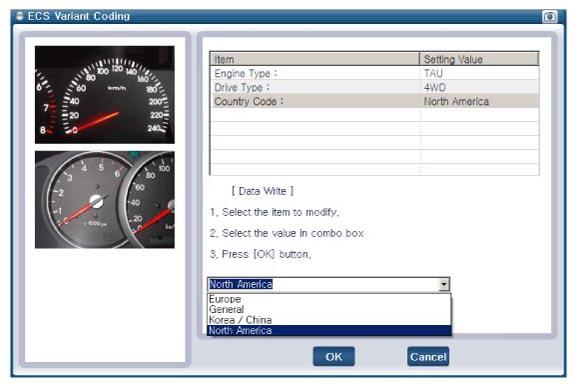Click the screenshot camera icon in title bar
This screenshot has height=387, width=577.
click(x=549, y=17)
